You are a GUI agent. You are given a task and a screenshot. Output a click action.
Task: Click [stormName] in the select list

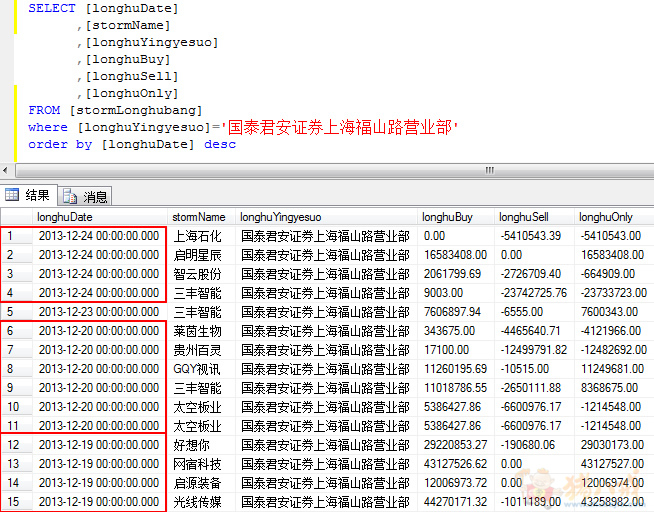[x=128, y=25]
